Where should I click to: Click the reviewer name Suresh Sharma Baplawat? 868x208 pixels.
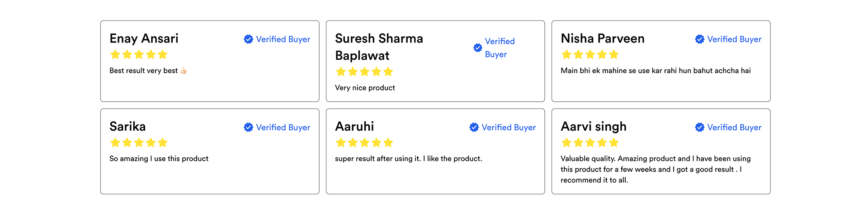[x=379, y=47]
